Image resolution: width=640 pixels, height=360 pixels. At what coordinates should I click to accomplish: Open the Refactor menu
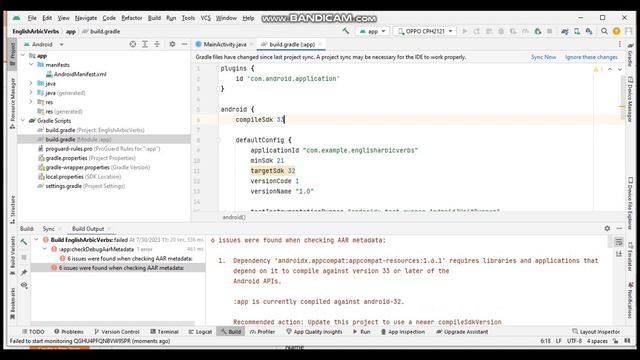point(132,18)
